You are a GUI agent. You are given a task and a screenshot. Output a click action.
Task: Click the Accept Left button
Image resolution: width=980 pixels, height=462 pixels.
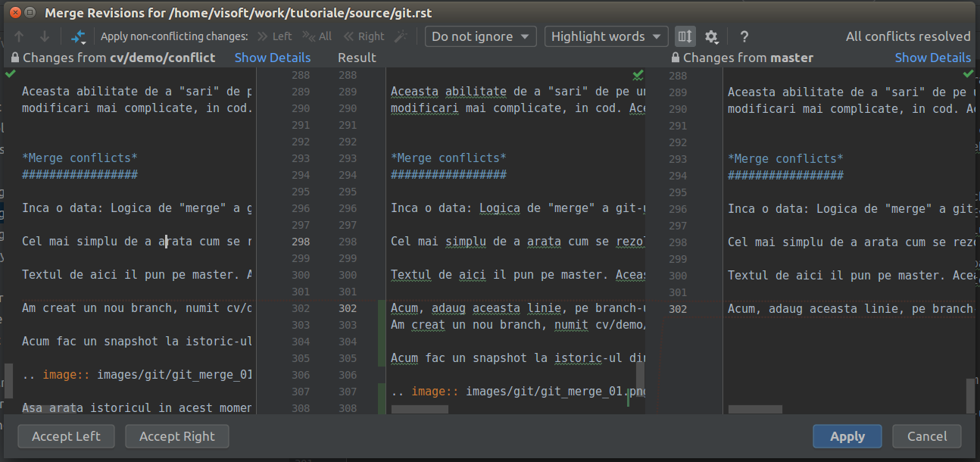(67, 436)
